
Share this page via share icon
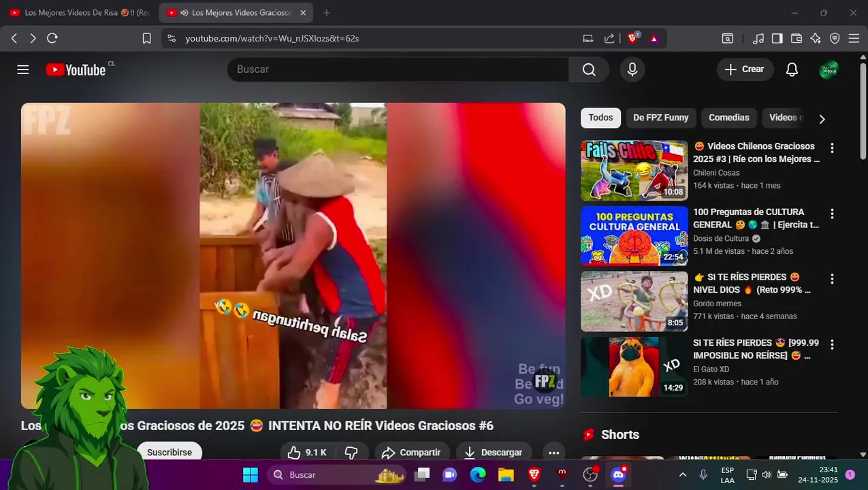pyautogui.click(x=609, y=38)
